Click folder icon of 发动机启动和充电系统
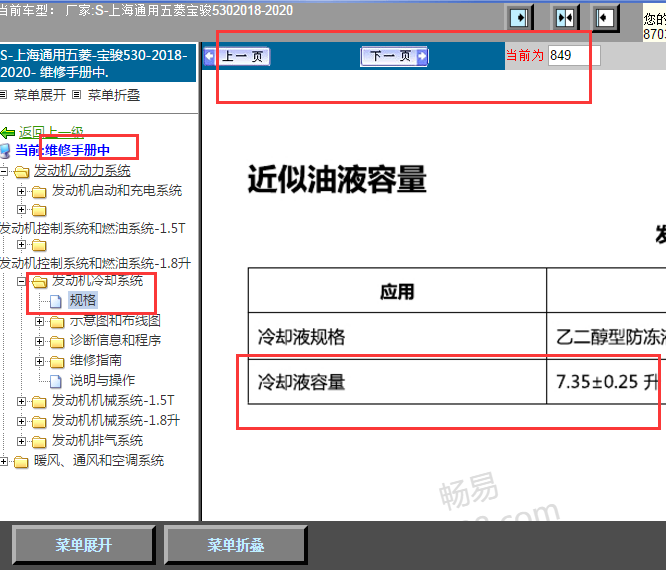Viewport: 666px width, 570px height. click(39, 192)
